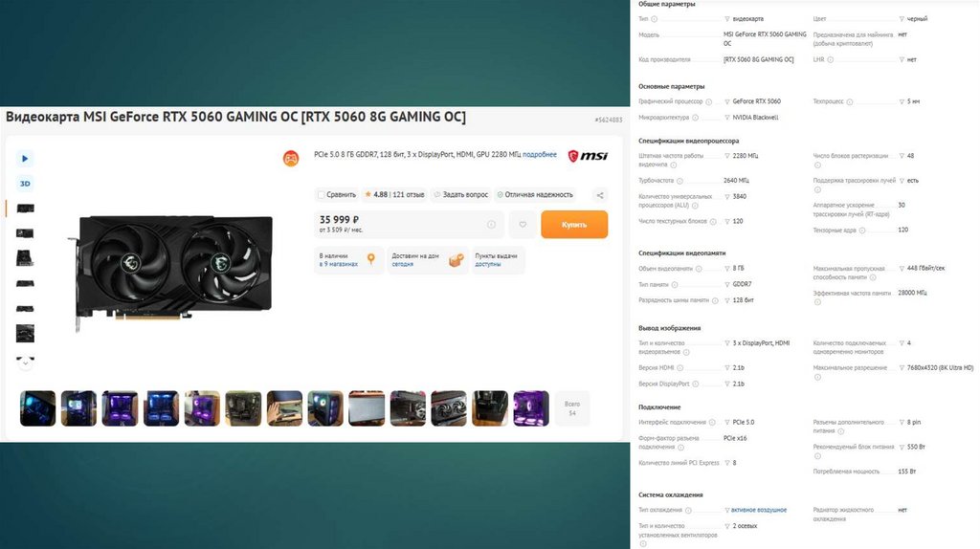Open the подробнее details link
Image resolution: width=980 pixels, height=549 pixels.
pos(540,154)
